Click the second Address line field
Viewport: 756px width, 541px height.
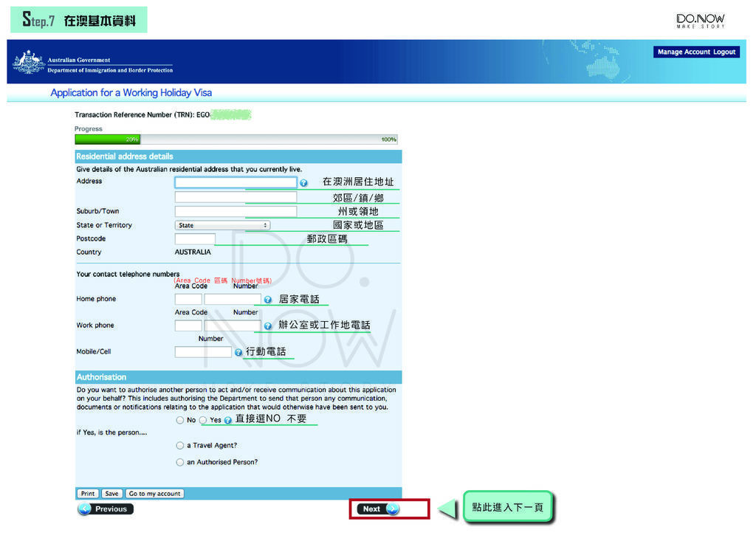236,197
